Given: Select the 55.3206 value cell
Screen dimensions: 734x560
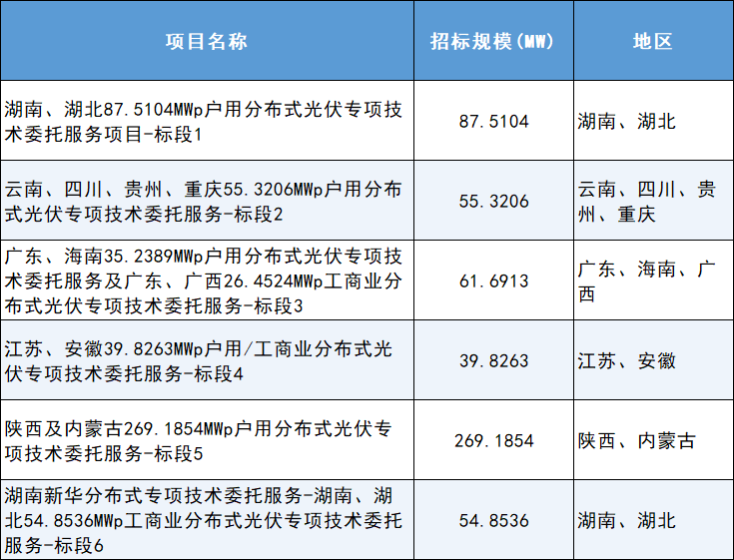Looking at the screenshot, I should (493, 201).
